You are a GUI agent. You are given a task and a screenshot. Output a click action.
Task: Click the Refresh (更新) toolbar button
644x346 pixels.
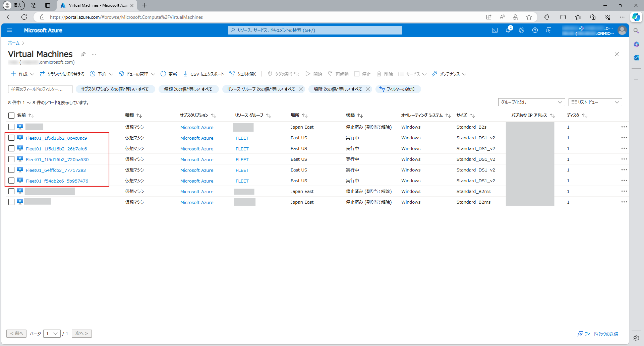(169, 74)
